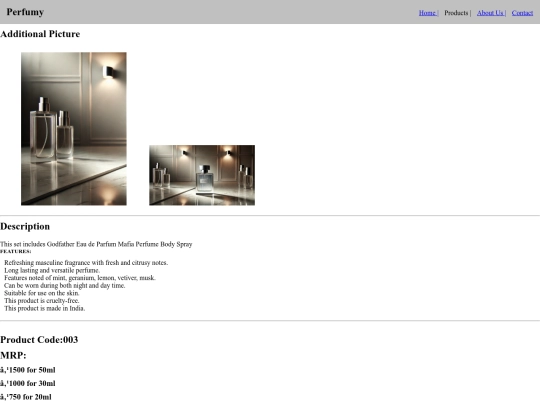Open the Contact page link
The image size is (540, 405).
[522, 13]
